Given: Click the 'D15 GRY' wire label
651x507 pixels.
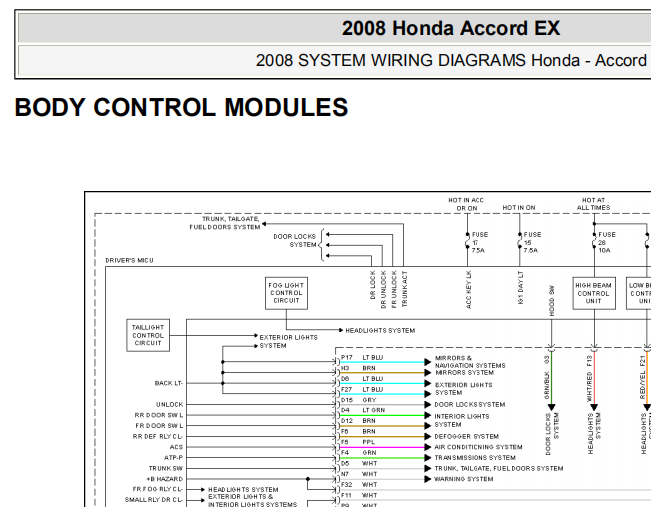Looking at the screenshot, I should pos(359,400).
